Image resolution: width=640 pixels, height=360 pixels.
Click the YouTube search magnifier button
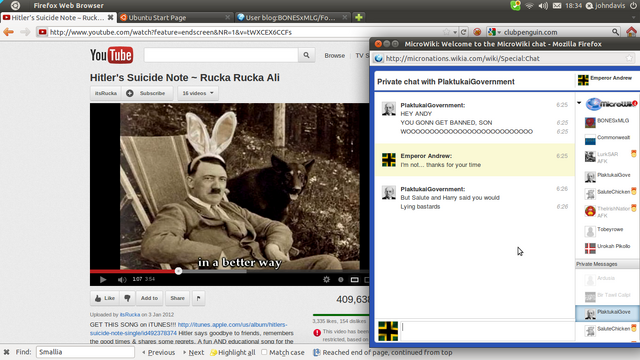[306, 55]
